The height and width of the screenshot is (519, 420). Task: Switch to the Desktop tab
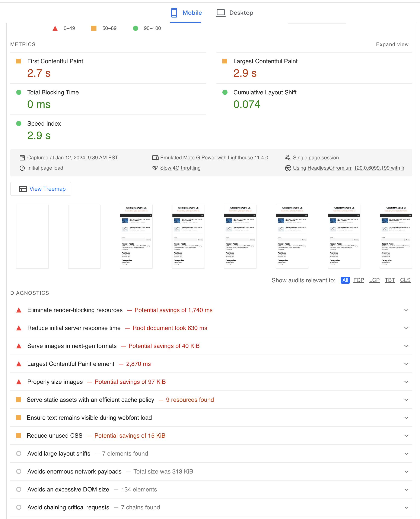tap(235, 13)
